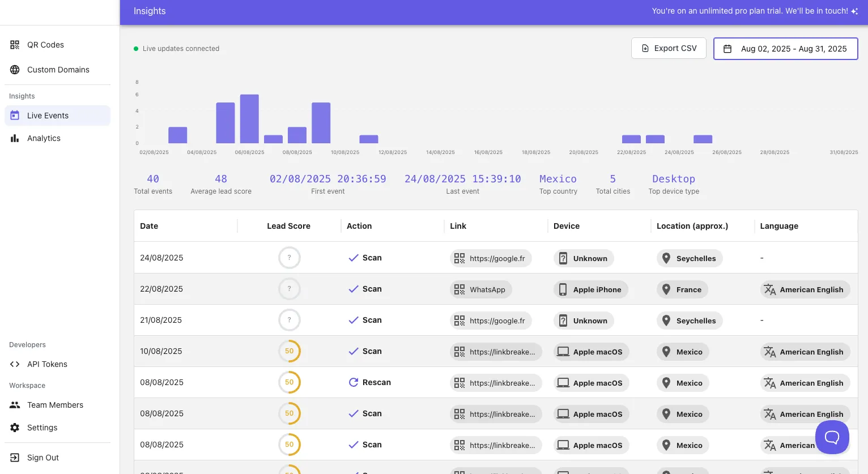868x474 pixels.
Task: Click the 5 Total cities stat
Action: click(613, 185)
